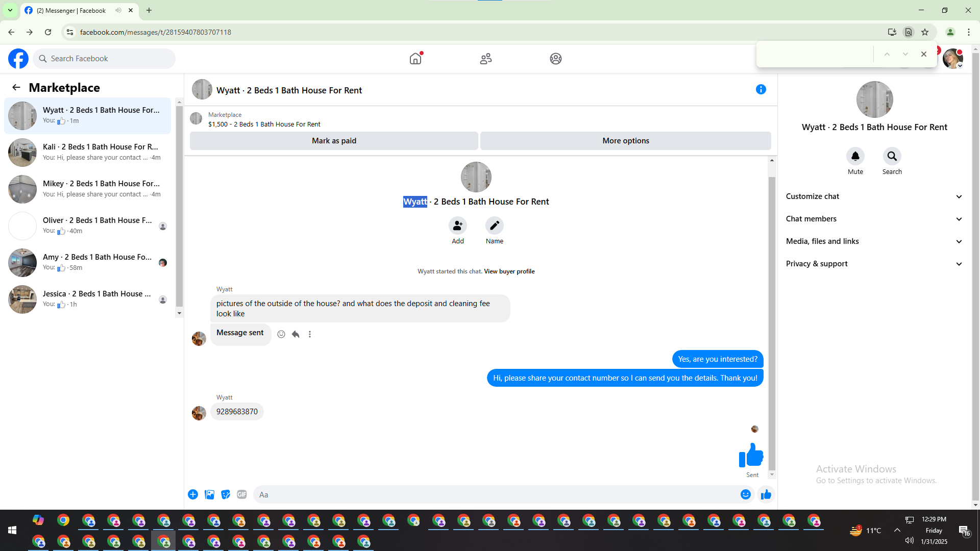The image size is (980, 551).
Task: Edit the chat name with pencil icon
Action: coord(495,226)
